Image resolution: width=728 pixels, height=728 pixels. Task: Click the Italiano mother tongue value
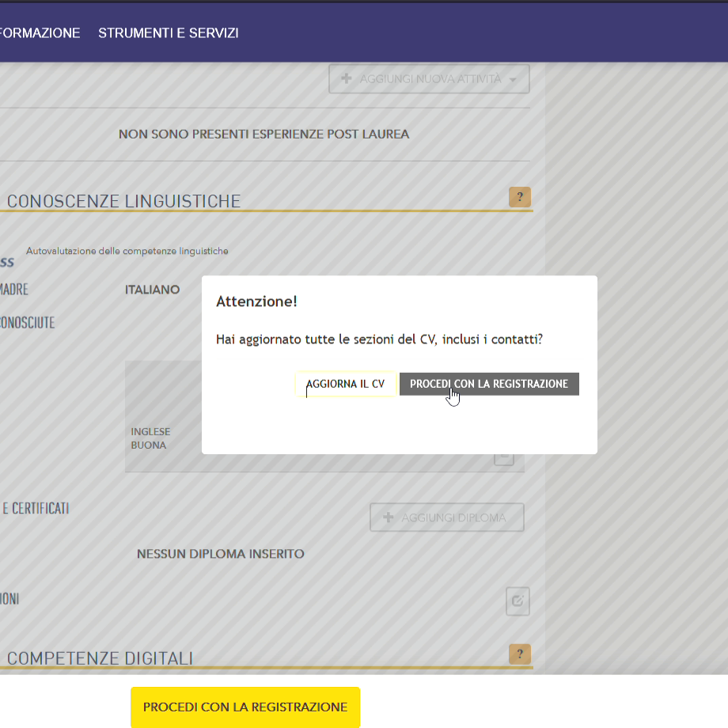(x=153, y=290)
